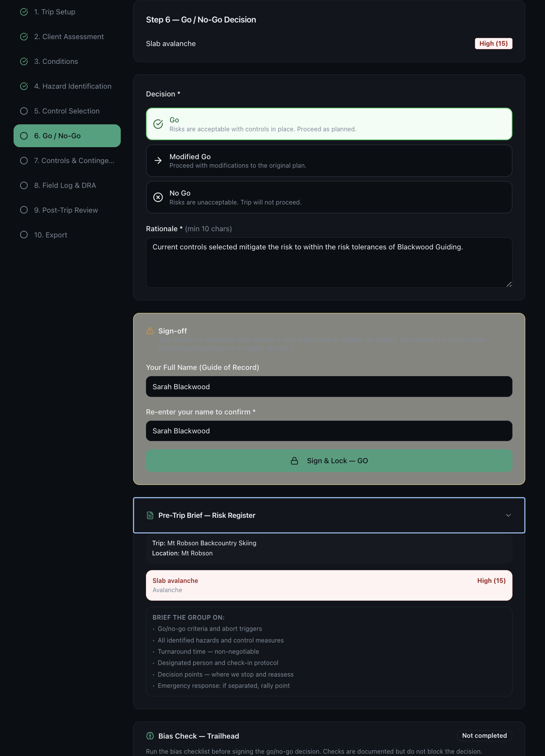Click the Sign-off warning triangle icon

[150, 331]
